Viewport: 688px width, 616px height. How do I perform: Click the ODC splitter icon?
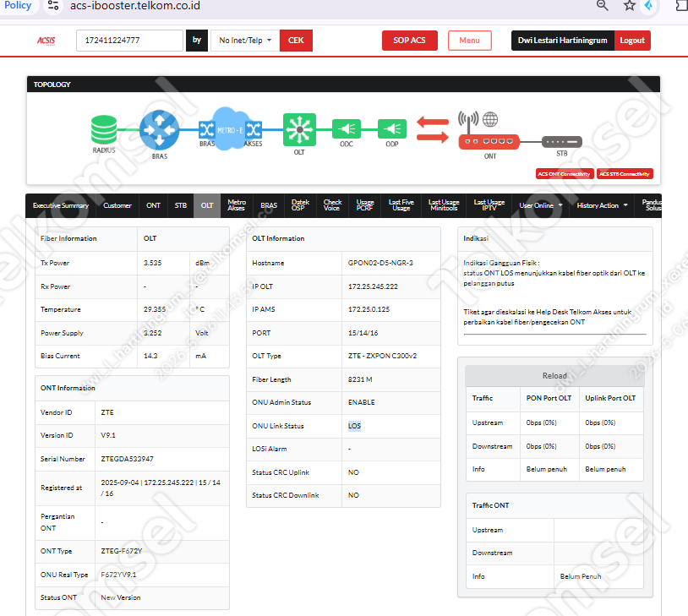coord(347,129)
